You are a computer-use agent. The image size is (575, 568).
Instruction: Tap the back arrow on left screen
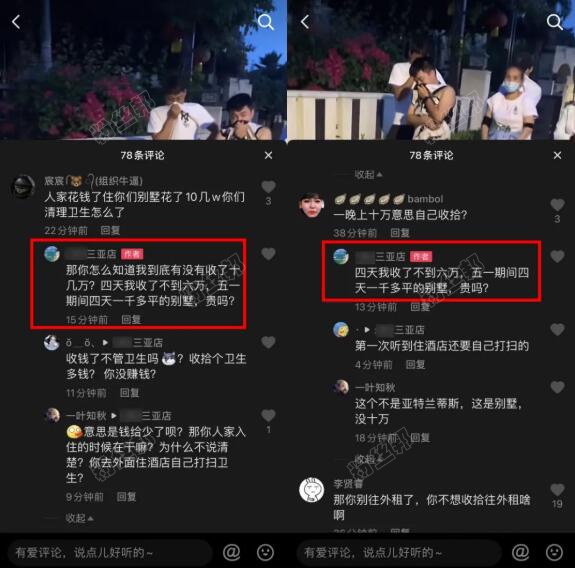(16, 22)
